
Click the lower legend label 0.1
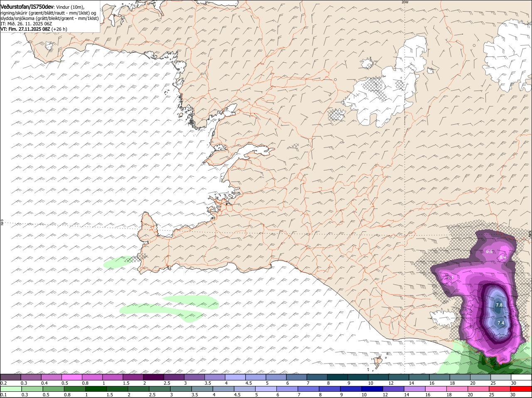click(x=4, y=395)
